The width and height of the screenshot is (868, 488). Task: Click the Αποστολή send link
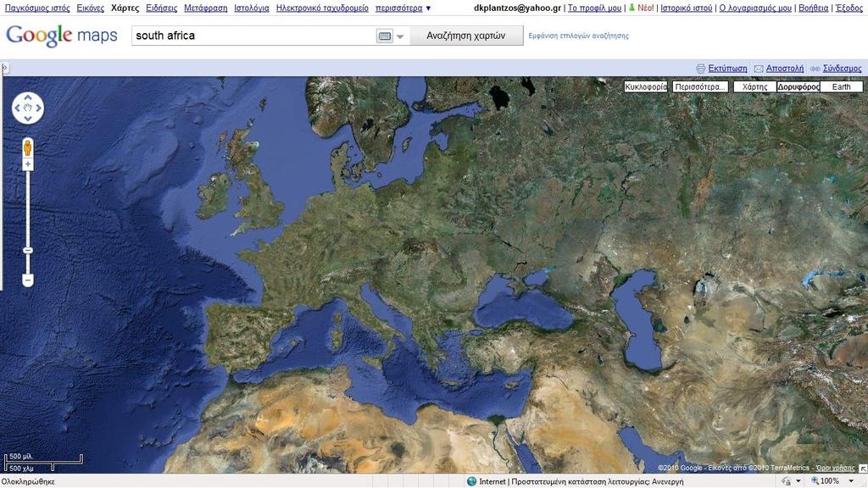(x=785, y=69)
